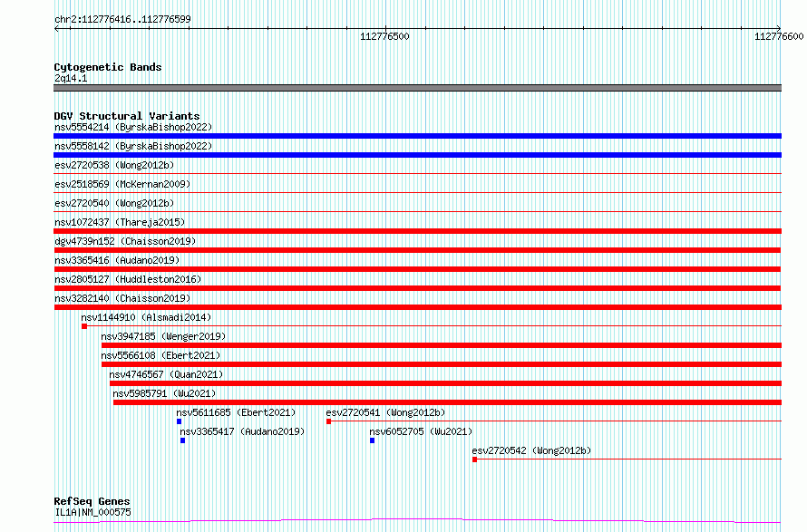Click the nsv3282140 (Chaisson2019) label

point(122,298)
